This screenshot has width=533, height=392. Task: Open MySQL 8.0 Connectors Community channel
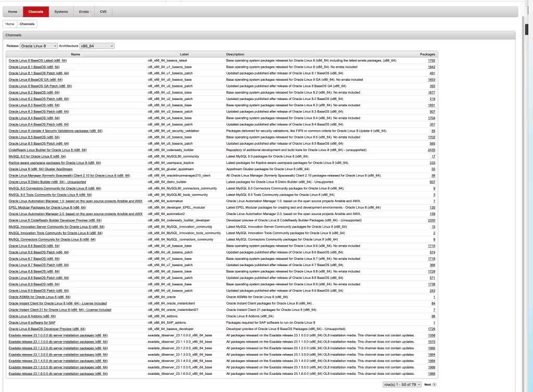55,188
